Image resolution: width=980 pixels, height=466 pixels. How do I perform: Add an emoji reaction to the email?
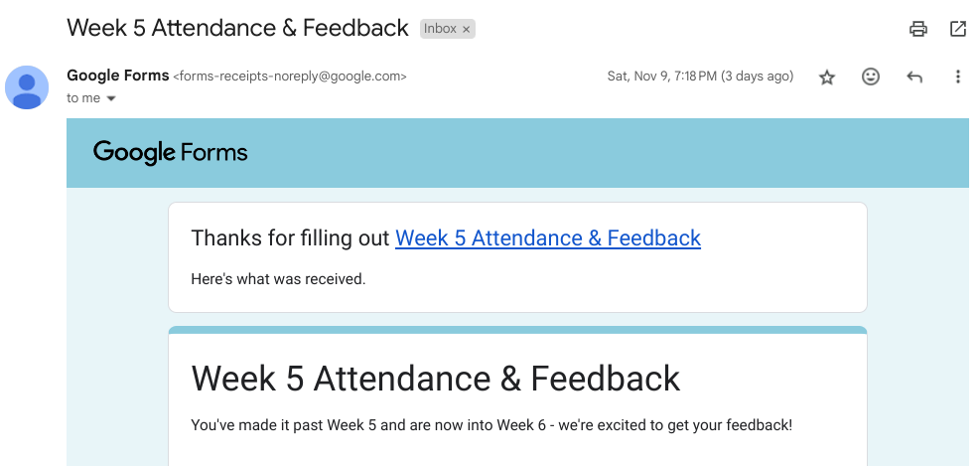coord(871,77)
